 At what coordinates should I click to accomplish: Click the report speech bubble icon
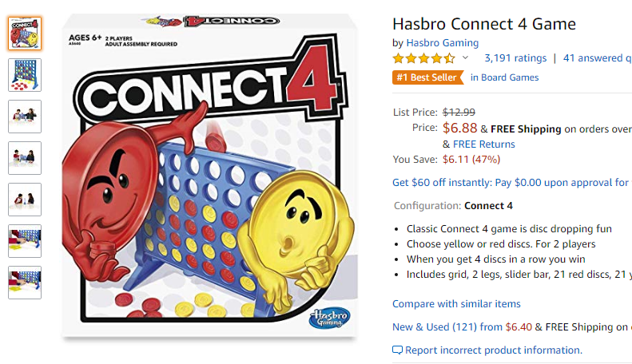coord(397,350)
